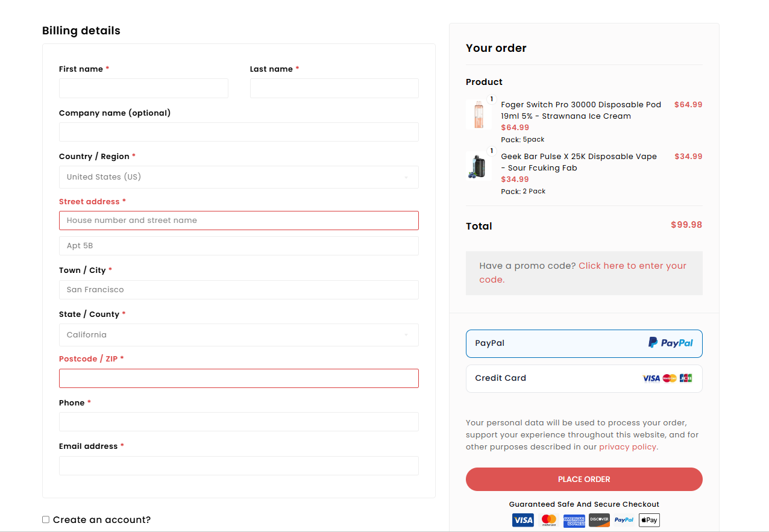Click the PayPal logo in PayPal option
This screenshot has height=532, width=769.
[671, 343]
